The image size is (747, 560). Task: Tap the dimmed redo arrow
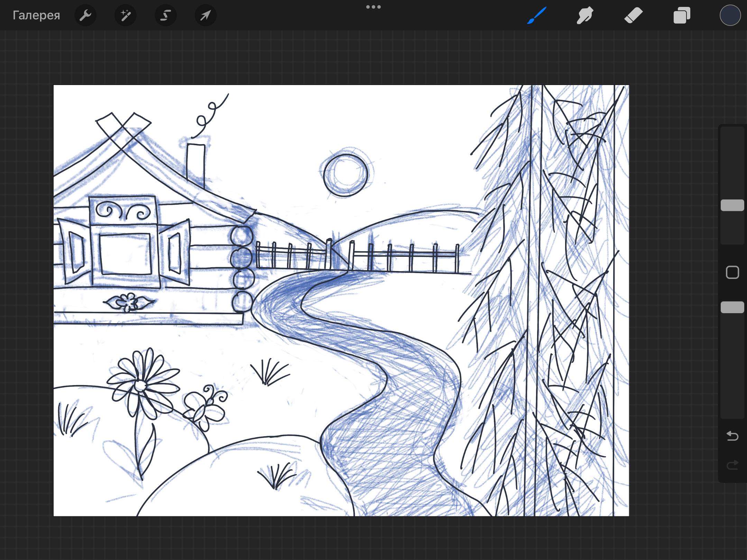tap(732, 465)
